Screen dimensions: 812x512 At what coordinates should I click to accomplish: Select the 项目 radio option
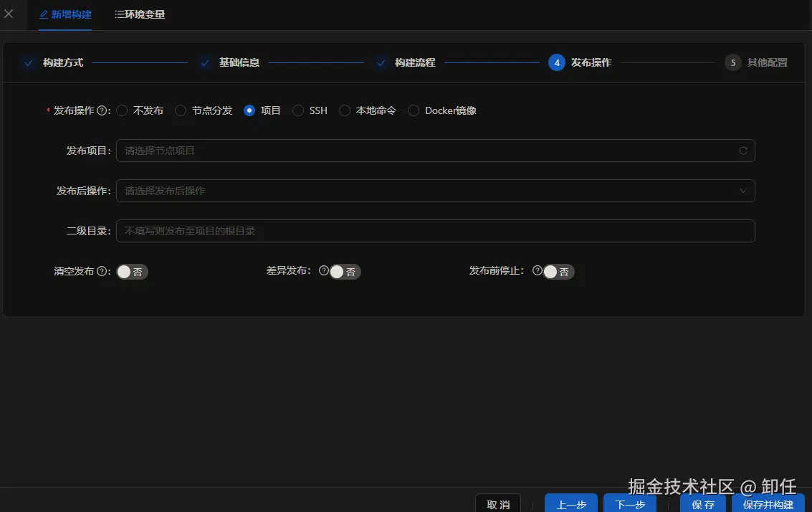coord(262,110)
